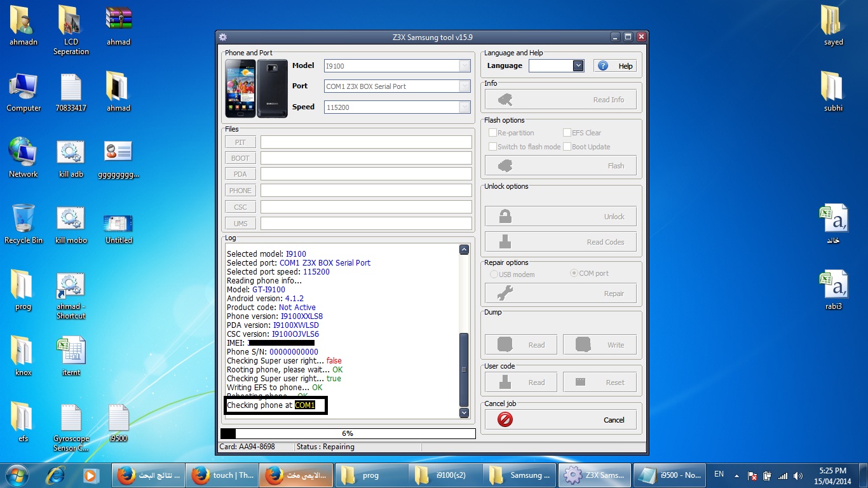The height and width of the screenshot is (488, 868).
Task: Open the knox folder icon
Action: (x=24, y=356)
